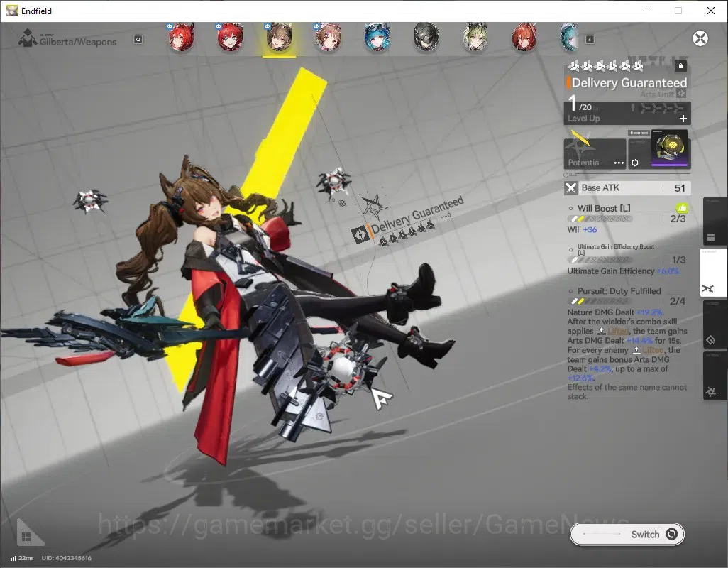
Task: Click the Q key previous-operator icon
Action: click(138, 40)
